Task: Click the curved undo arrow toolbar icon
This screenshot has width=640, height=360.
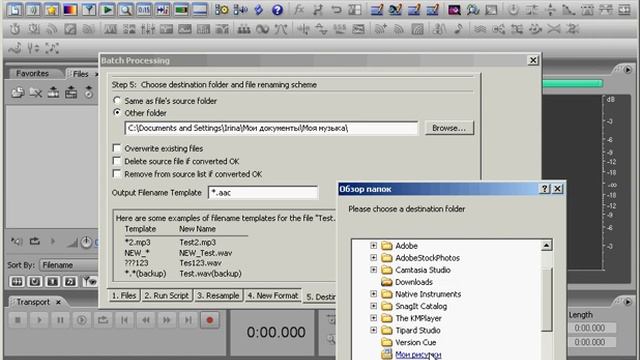Action: [336, 9]
